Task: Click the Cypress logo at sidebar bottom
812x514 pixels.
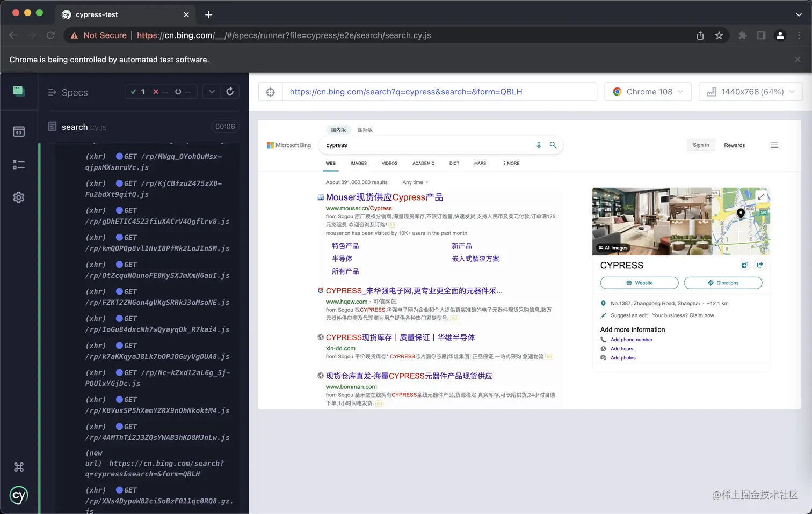Action: (19, 495)
